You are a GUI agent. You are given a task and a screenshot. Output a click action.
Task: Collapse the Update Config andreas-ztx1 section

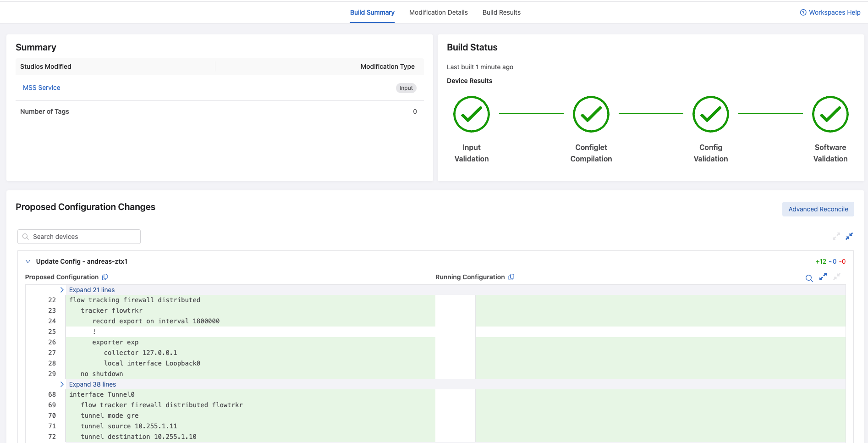(28, 261)
